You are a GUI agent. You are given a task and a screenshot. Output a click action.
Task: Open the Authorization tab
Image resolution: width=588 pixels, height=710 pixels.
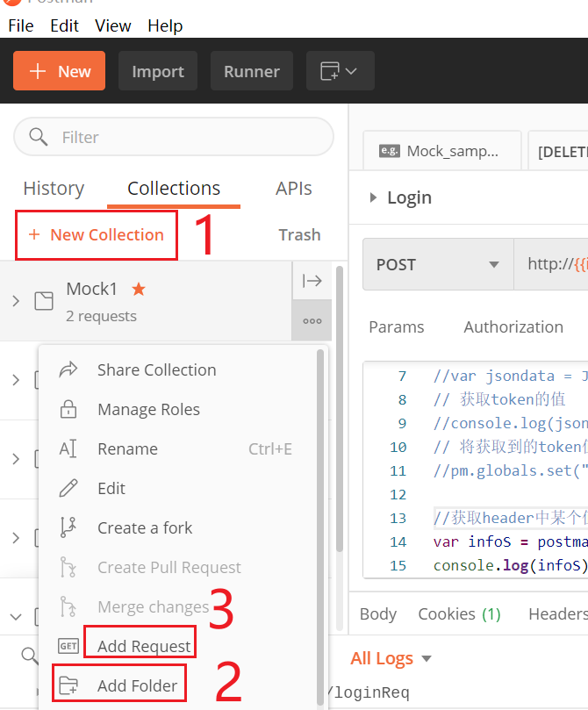513,327
